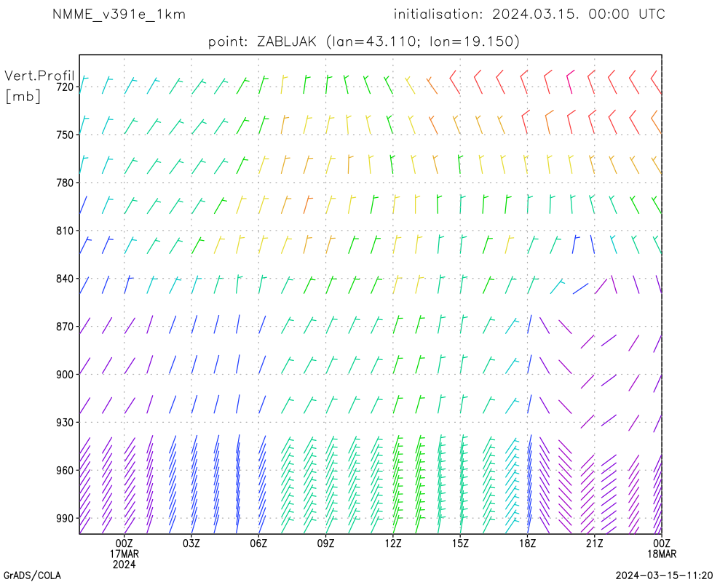Click the 840 pressure level label
The height and width of the screenshot is (582, 728).
pos(65,279)
